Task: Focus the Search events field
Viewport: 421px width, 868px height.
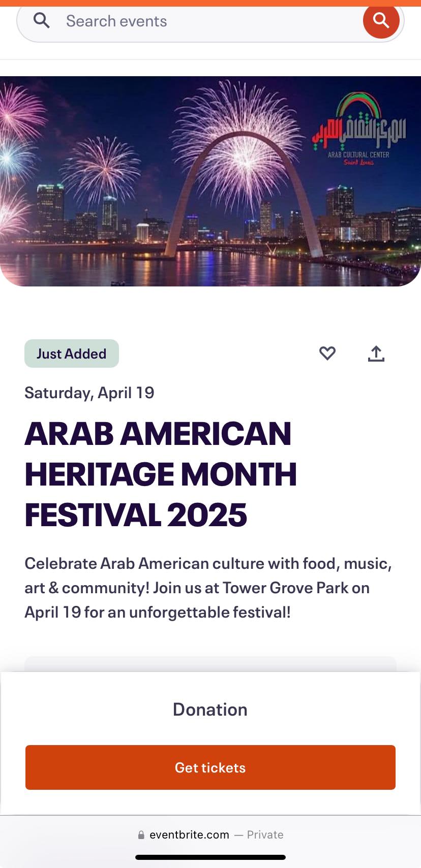Action: [203, 21]
